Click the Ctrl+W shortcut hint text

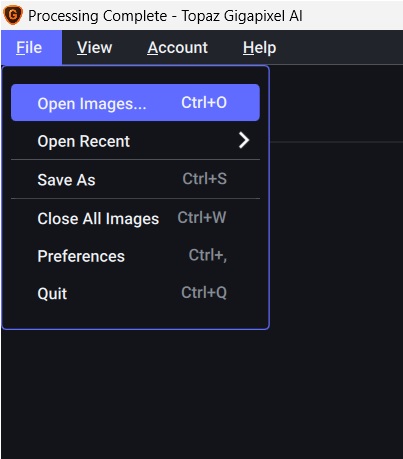click(x=202, y=217)
